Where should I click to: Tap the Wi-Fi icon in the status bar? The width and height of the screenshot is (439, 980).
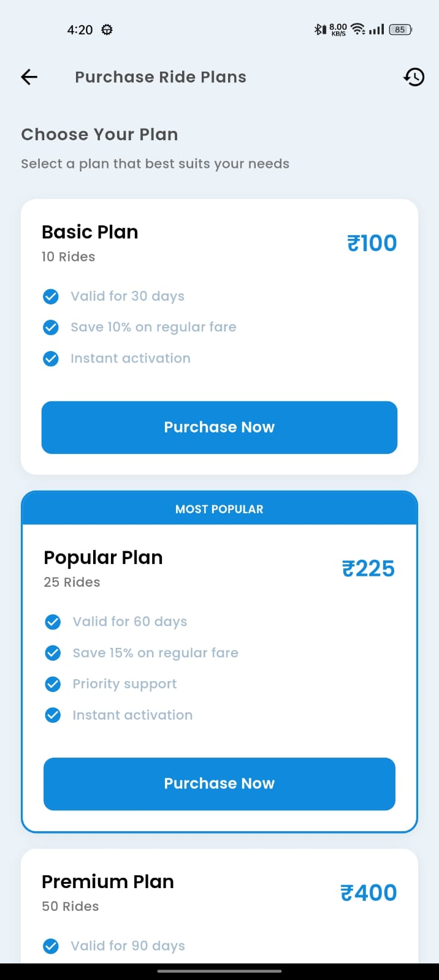tap(357, 28)
